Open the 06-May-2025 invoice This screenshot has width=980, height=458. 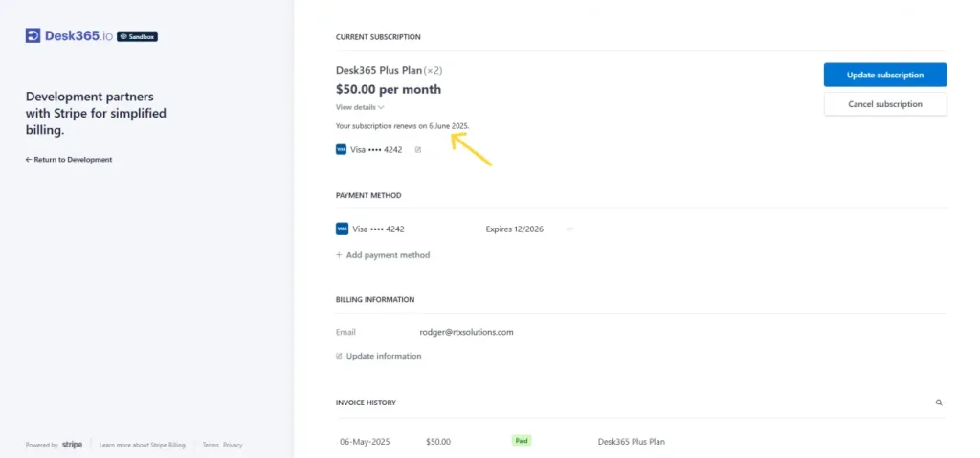pyautogui.click(x=365, y=442)
